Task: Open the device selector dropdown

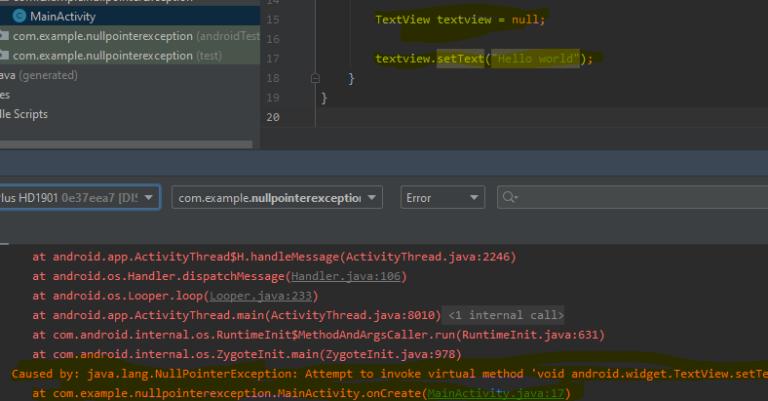Action: 78,198
